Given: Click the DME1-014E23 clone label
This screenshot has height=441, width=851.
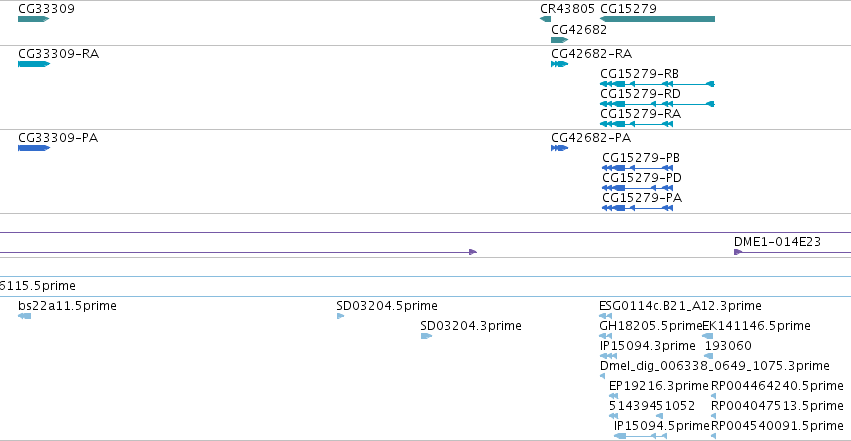Looking at the screenshot, I should [x=777, y=242].
